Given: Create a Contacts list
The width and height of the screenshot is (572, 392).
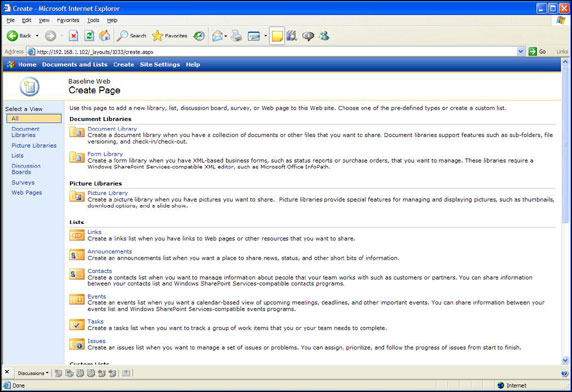Looking at the screenshot, I should [100, 271].
